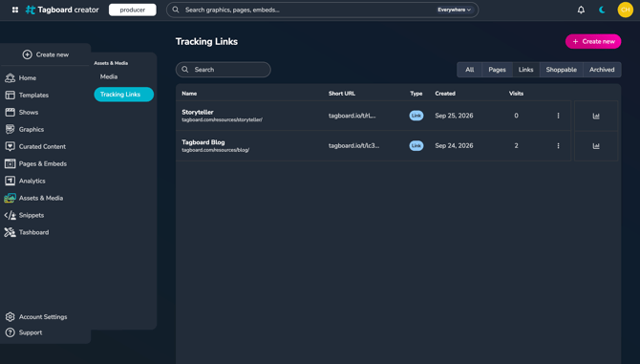The width and height of the screenshot is (640, 364).
Task: Select Tracking Links submenu item
Action: (x=123, y=95)
